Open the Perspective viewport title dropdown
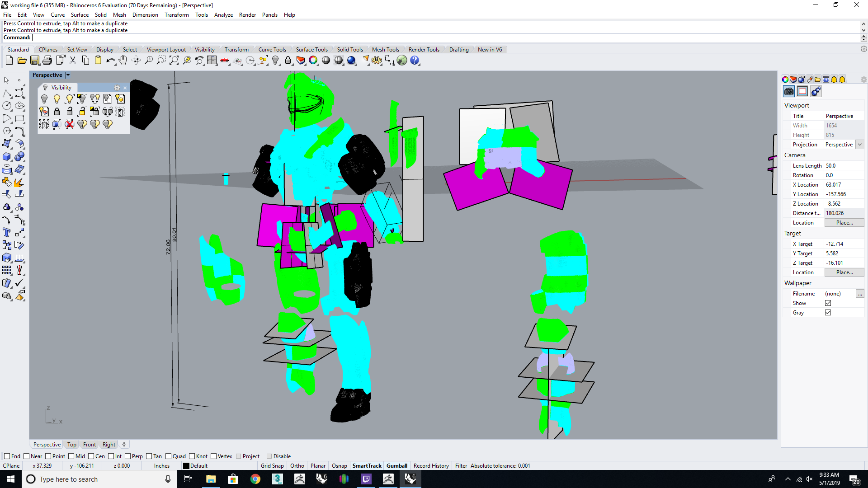 [x=68, y=75]
